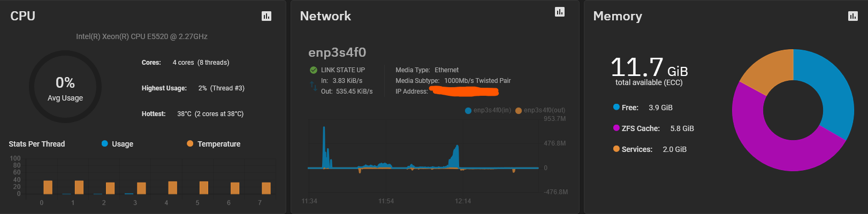Click the in/out traffic arrows icon

click(314, 86)
